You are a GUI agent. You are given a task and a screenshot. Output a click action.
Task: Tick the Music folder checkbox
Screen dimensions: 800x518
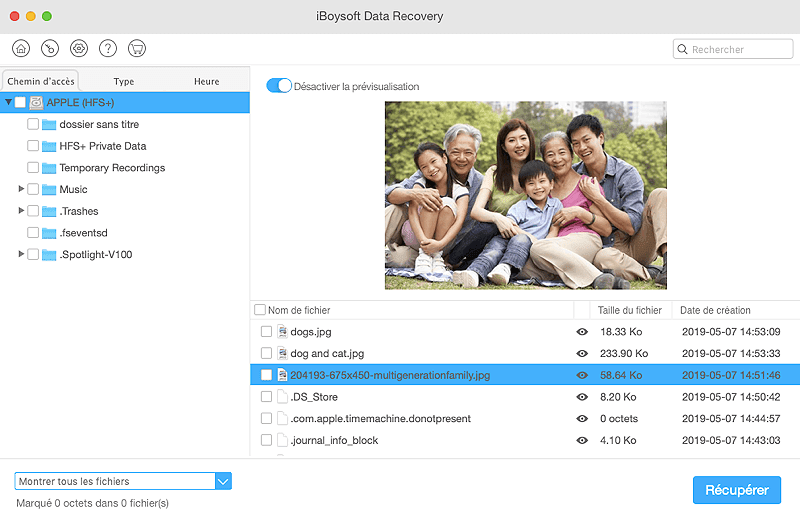coord(33,189)
